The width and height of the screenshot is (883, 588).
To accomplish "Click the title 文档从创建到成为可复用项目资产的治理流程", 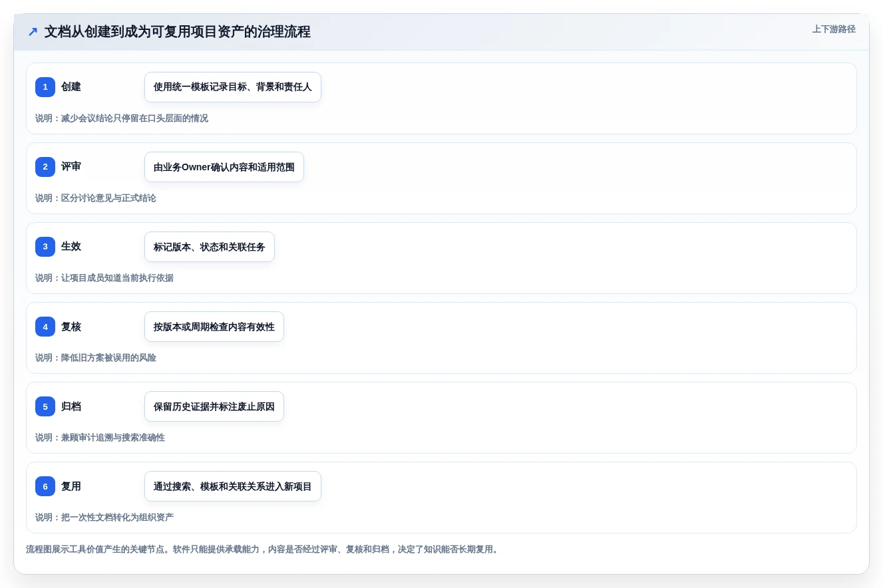I will click(177, 31).
